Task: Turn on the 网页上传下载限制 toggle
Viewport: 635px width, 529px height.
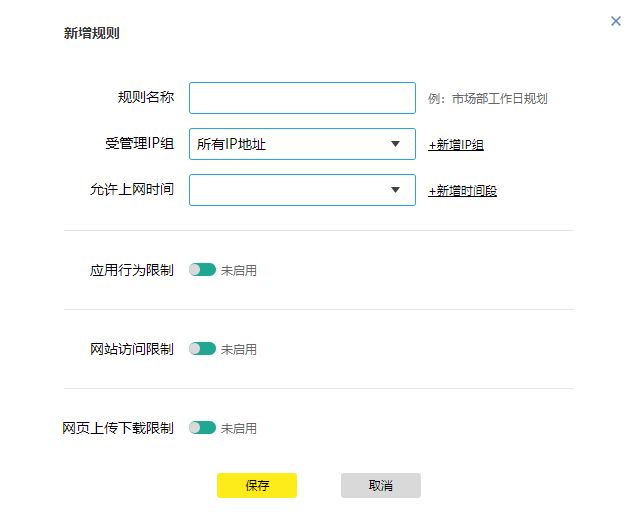Action: pos(202,427)
